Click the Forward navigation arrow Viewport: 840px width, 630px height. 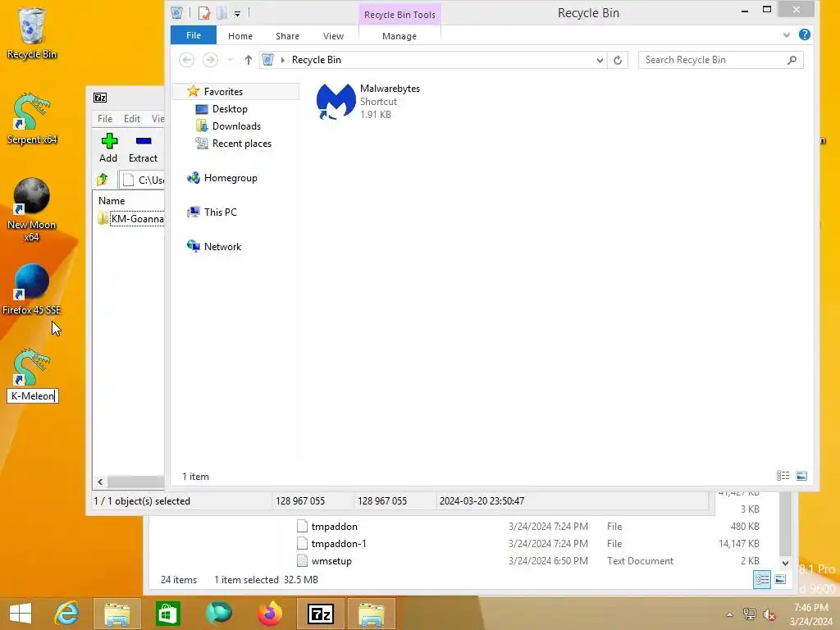click(x=210, y=59)
